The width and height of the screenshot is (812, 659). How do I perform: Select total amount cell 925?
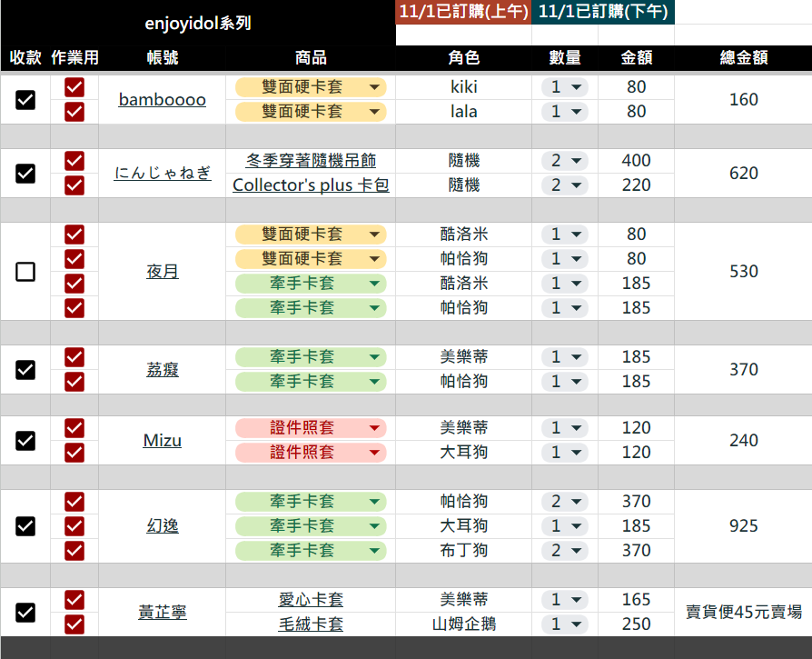(x=743, y=526)
